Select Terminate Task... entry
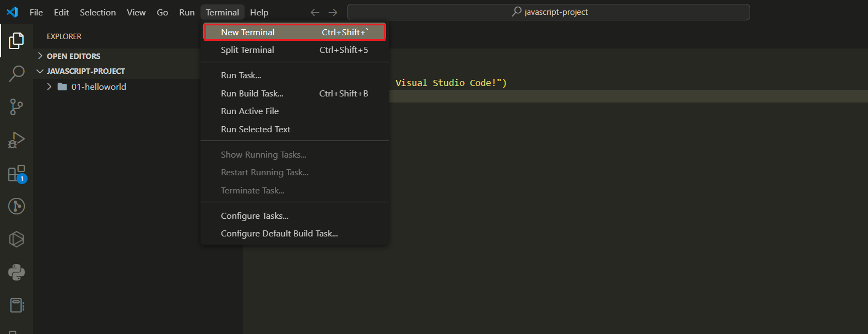Image resolution: width=868 pixels, height=334 pixels. pos(295,190)
